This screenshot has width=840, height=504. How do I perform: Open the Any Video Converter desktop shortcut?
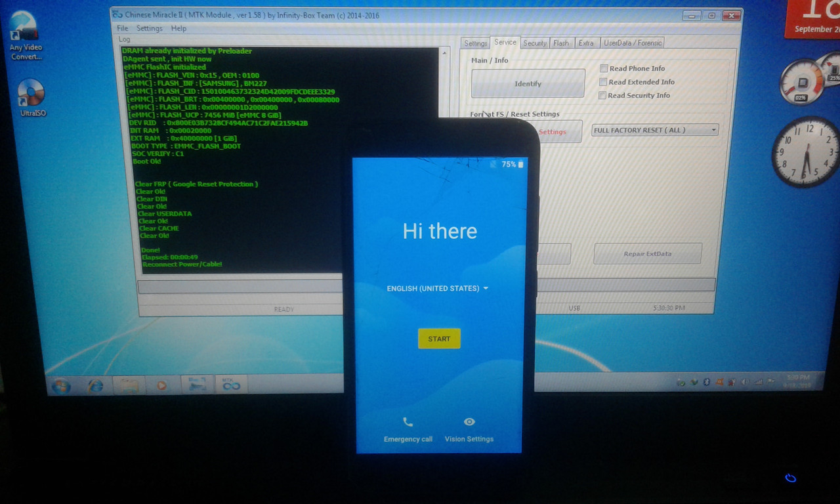(x=26, y=36)
